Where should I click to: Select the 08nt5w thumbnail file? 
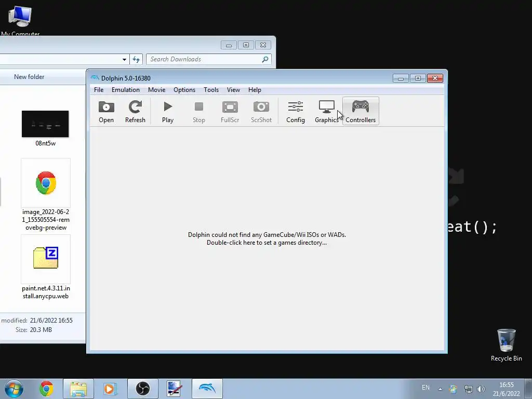[x=45, y=128]
